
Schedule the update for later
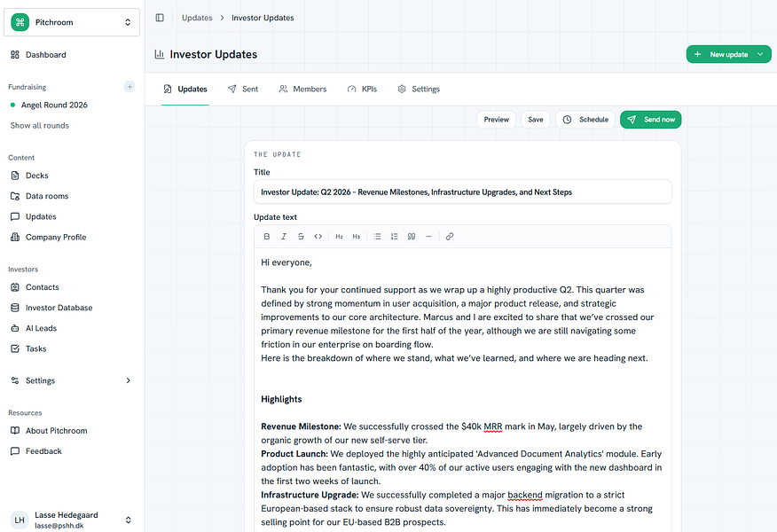[585, 120]
